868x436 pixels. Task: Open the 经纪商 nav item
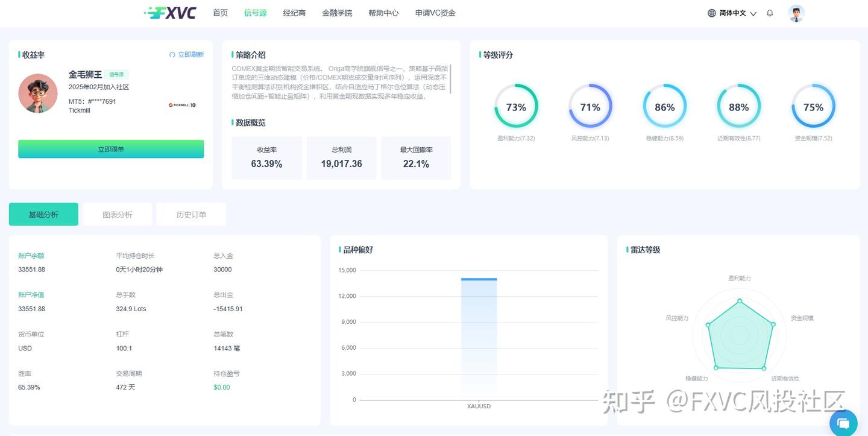(x=295, y=13)
